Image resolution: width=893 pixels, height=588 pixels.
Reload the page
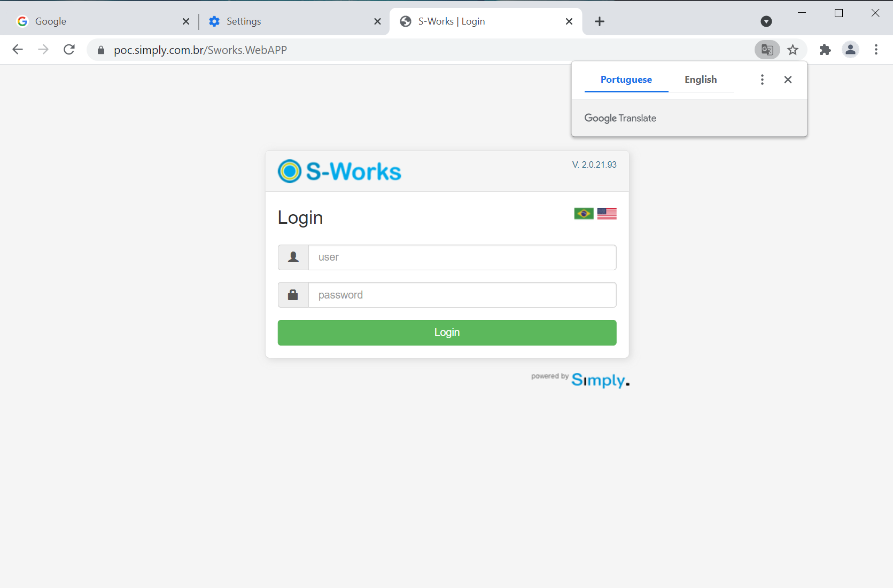pos(69,50)
